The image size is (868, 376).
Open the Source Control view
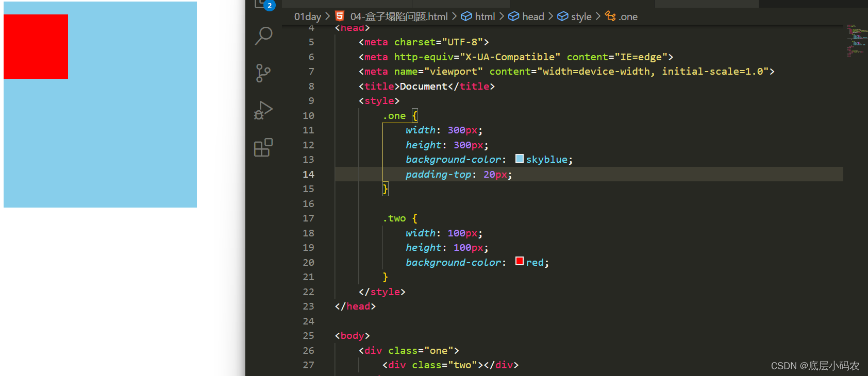point(263,73)
